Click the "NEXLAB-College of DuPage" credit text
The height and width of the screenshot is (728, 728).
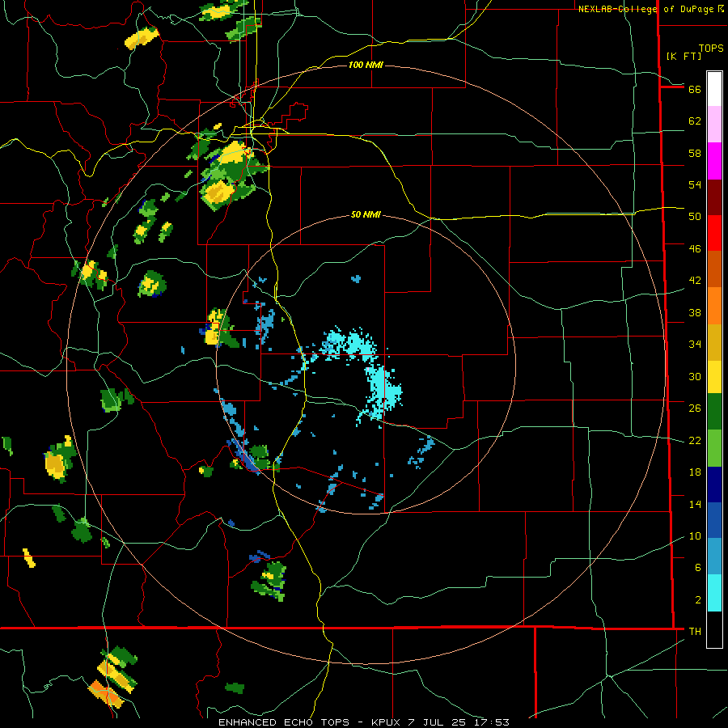pos(647,9)
